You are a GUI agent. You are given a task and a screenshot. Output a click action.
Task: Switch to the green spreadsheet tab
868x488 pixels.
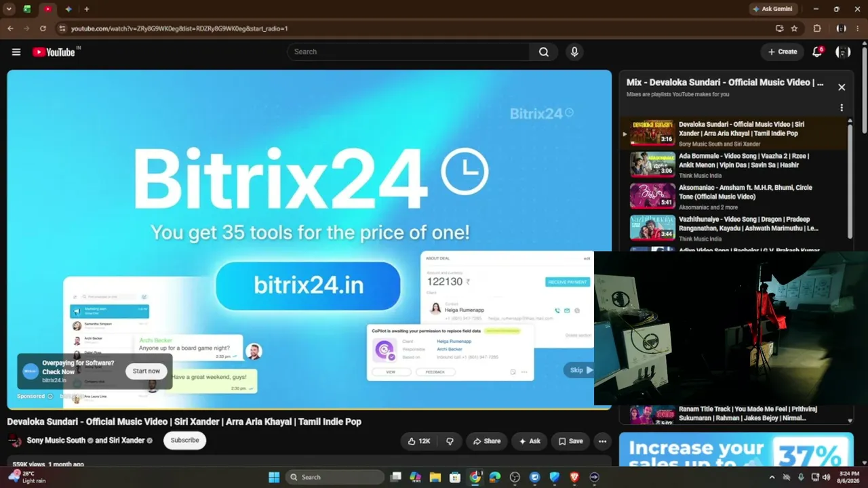[27, 9]
